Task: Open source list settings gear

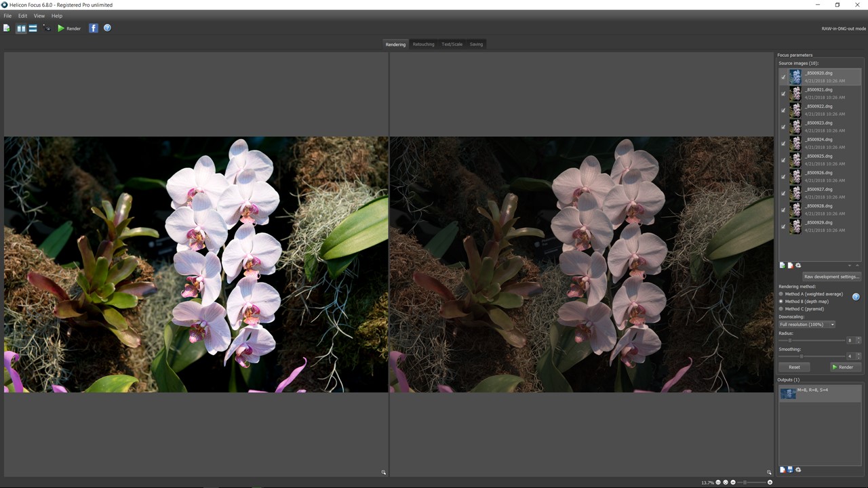Action: pyautogui.click(x=798, y=265)
